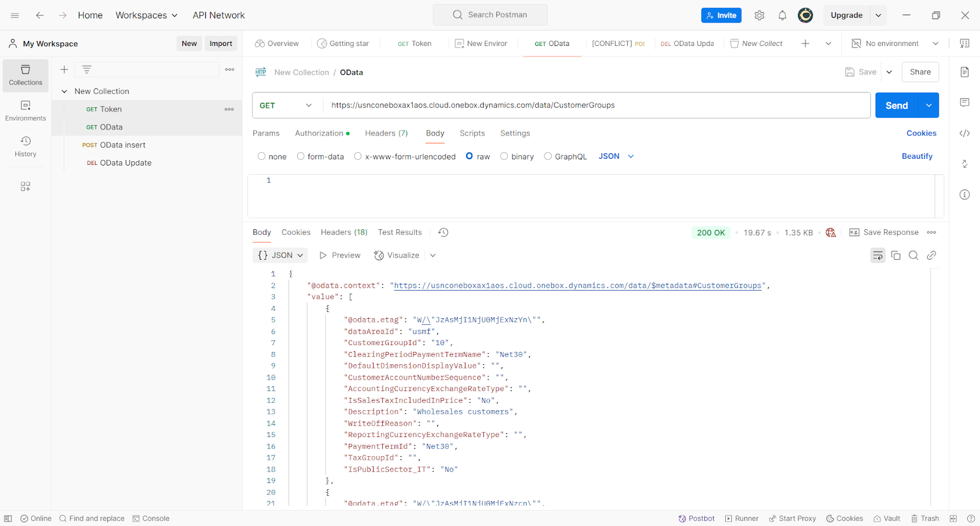Search within the response body
980x526 pixels.
click(x=913, y=256)
